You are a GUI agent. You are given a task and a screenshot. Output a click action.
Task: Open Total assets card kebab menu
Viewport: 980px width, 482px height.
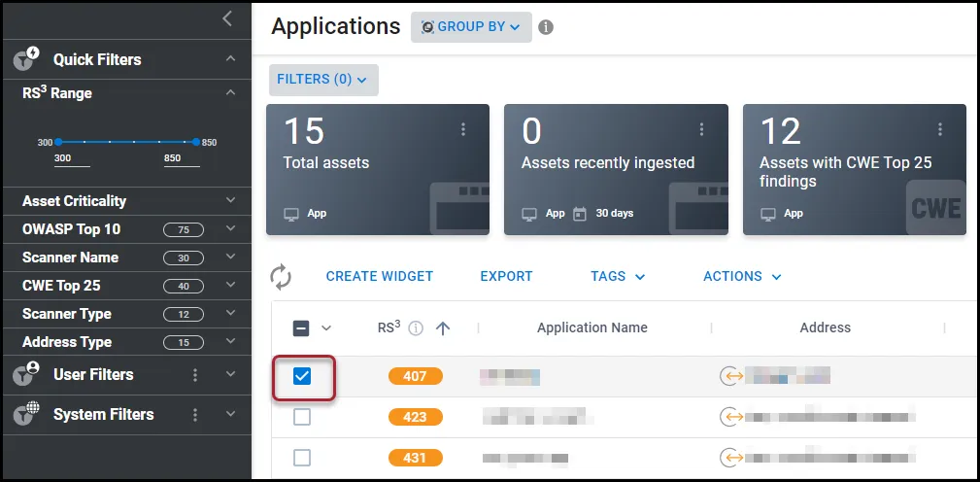463,129
